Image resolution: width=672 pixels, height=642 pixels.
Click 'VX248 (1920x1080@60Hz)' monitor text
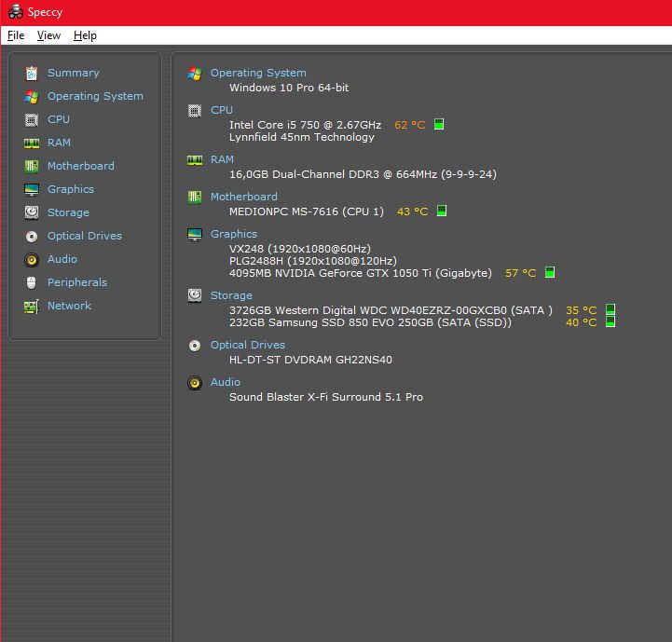point(300,249)
